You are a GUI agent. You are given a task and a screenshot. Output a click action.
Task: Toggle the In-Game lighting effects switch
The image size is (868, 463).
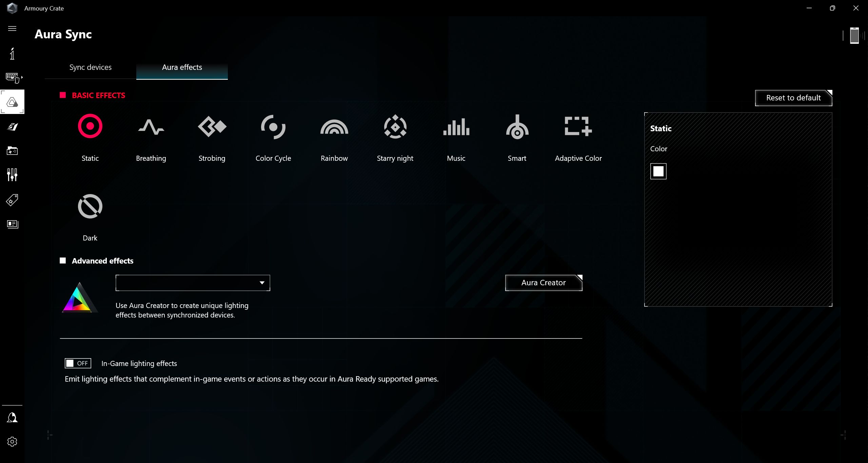[x=78, y=363]
